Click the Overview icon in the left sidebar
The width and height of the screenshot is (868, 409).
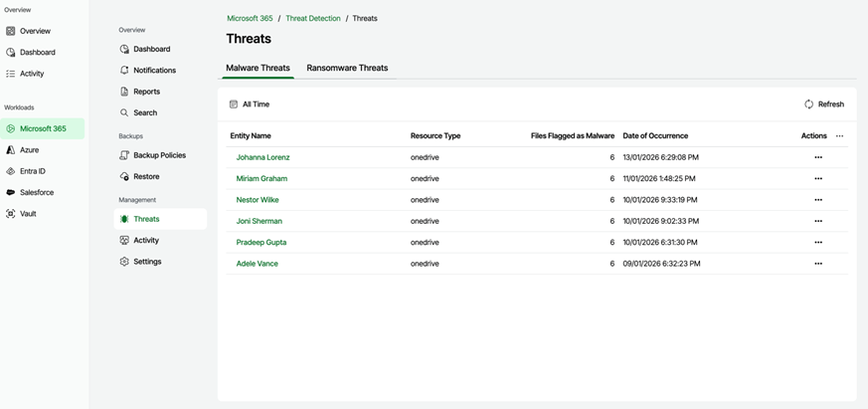(x=10, y=31)
